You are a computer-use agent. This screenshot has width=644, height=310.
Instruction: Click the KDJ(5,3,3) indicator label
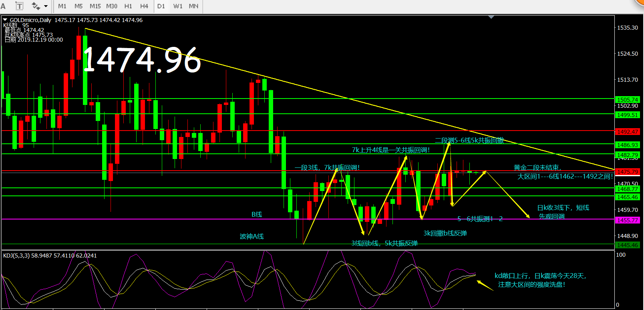coord(16,256)
